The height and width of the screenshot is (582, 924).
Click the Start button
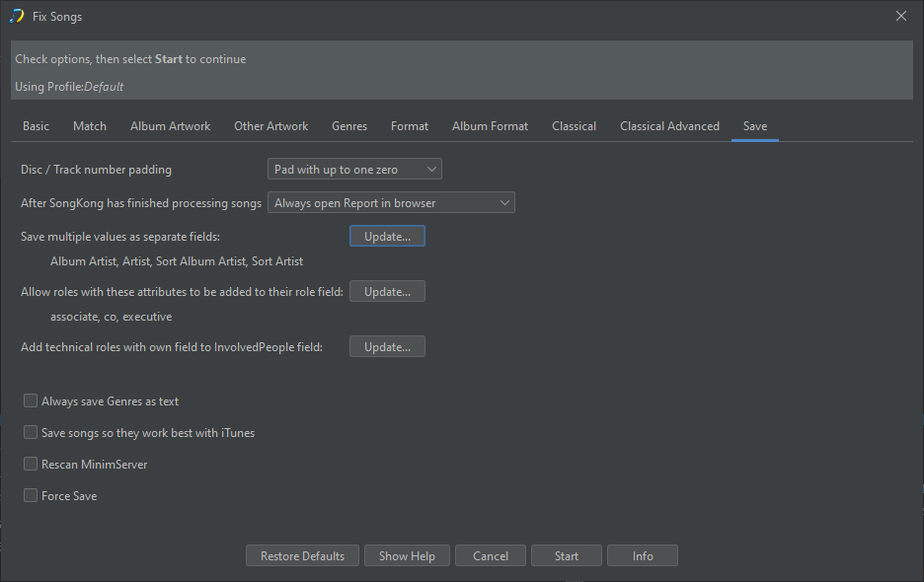click(x=567, y=556)
